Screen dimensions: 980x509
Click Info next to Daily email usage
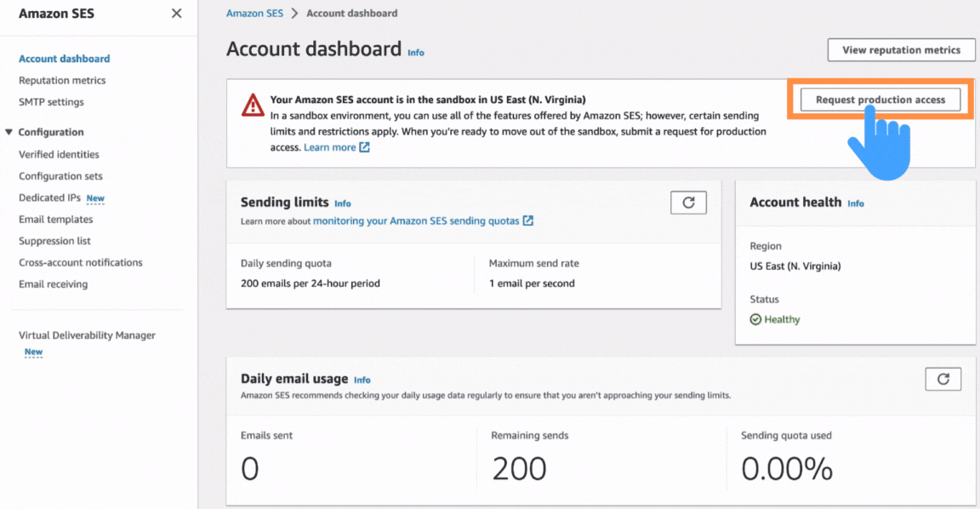pos(362,380)
